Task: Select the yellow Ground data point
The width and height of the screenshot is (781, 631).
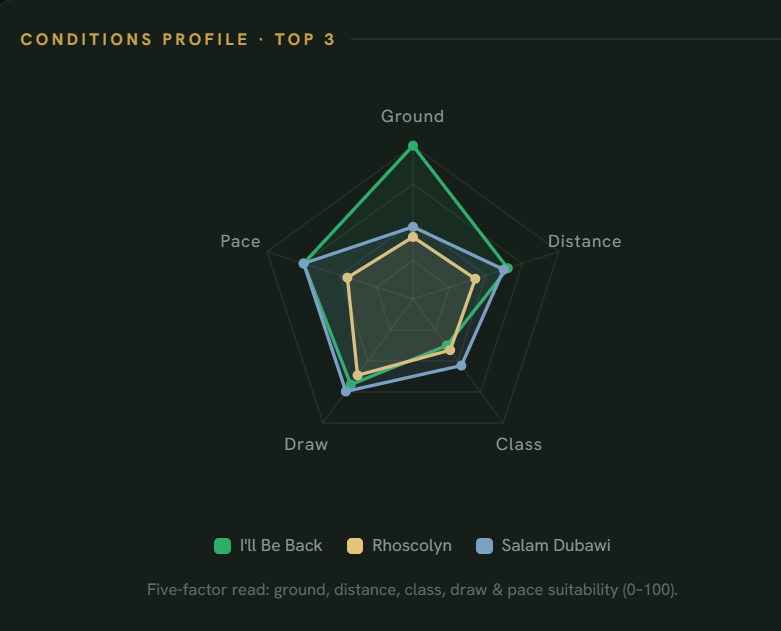Action: coord(412,238)
